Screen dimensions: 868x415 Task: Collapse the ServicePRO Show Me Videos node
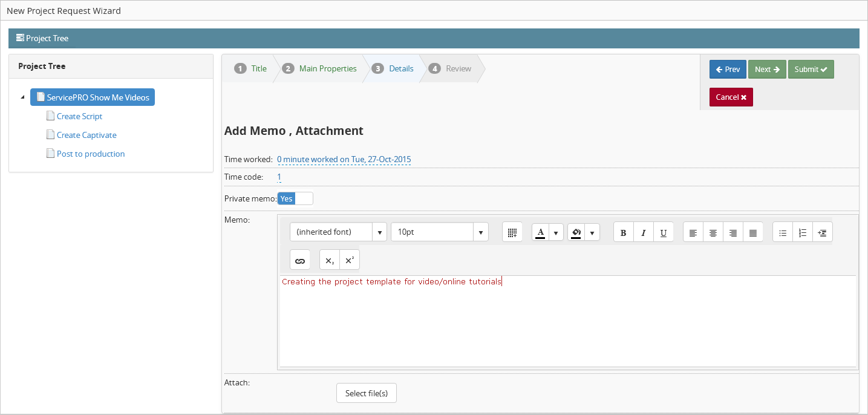coord(22,97)
